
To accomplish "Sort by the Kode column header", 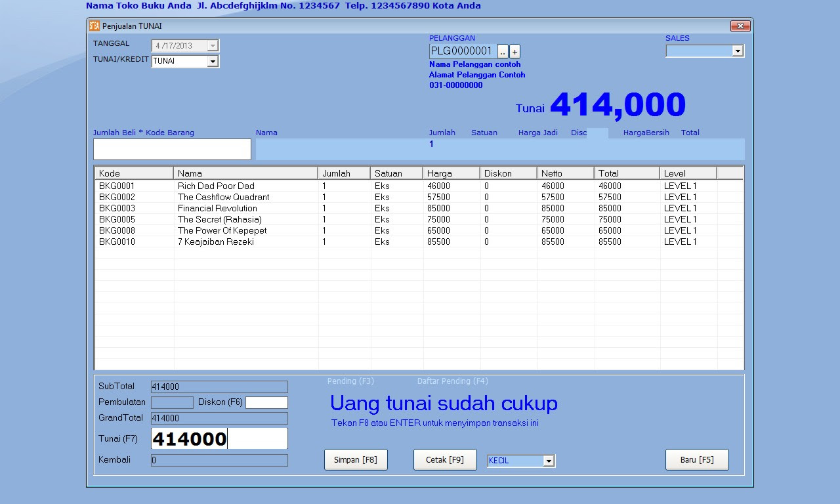I will click(x=135, y=173).
